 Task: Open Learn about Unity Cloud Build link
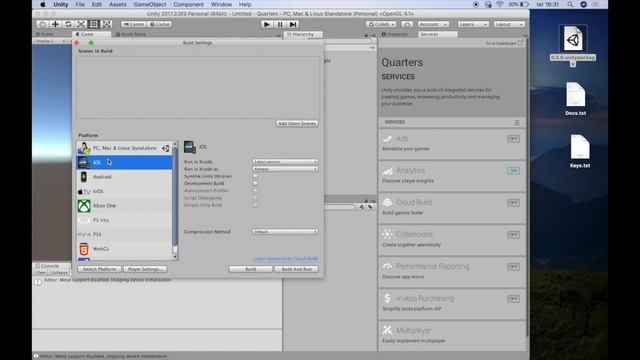click(x=286, y=259)
